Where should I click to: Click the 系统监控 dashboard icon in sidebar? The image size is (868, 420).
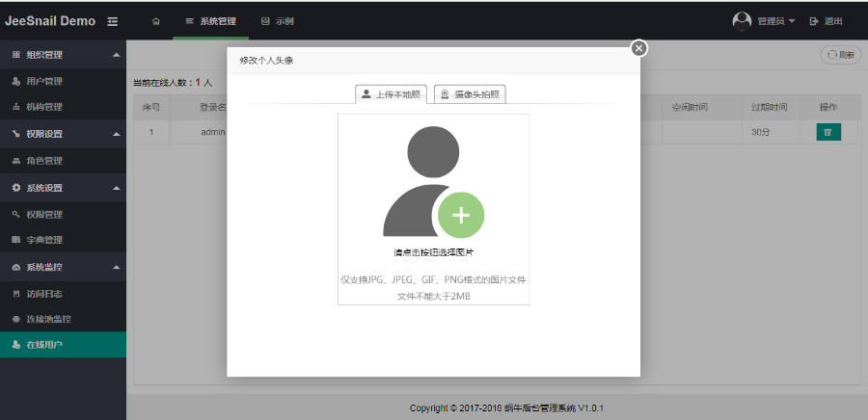(x=16, y=268)
